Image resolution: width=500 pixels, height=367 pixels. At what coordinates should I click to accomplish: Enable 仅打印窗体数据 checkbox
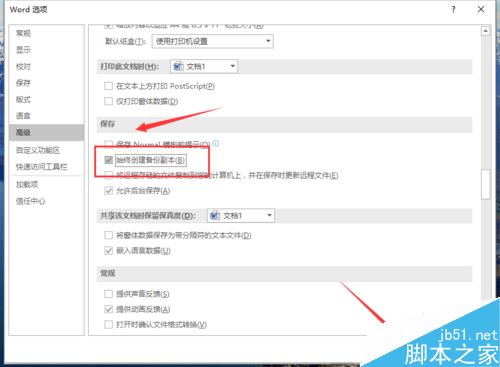pyautogui.click(x=108, y=101)
